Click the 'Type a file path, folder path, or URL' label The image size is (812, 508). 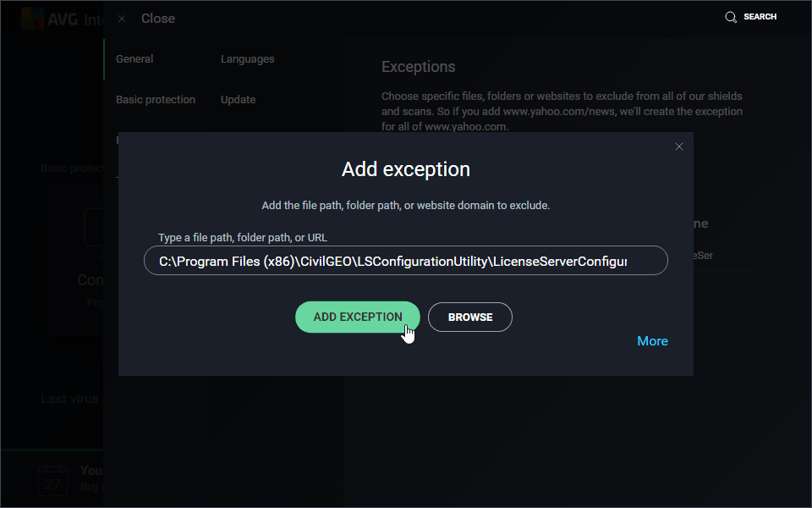pyautogui.click(x=243, y=237)
